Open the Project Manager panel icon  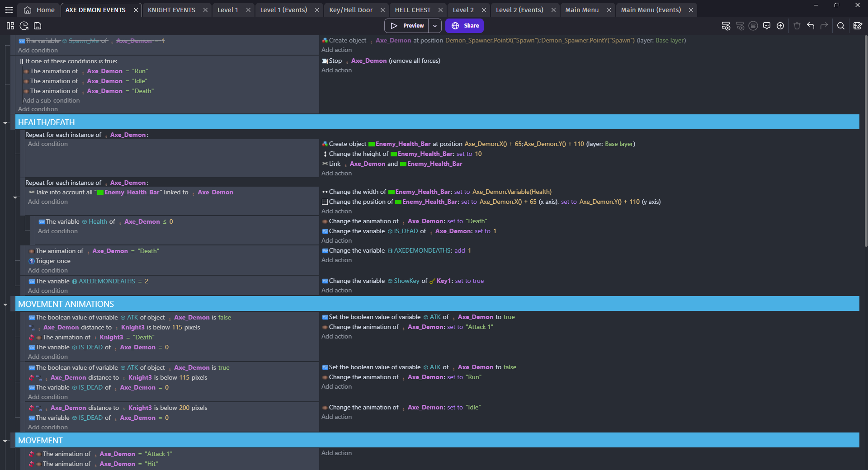click(10, 26)
